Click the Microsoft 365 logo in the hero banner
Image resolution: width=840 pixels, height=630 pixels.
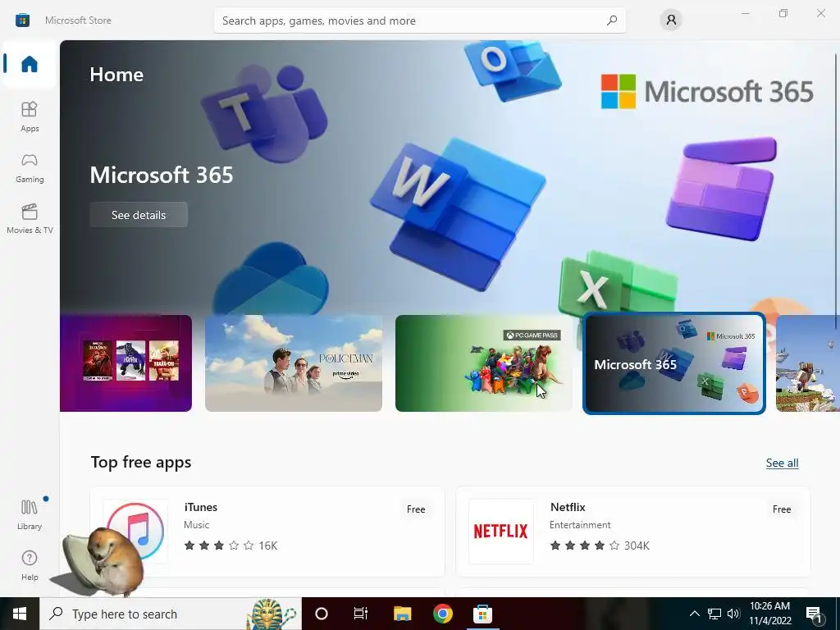(x=707, y=92)
